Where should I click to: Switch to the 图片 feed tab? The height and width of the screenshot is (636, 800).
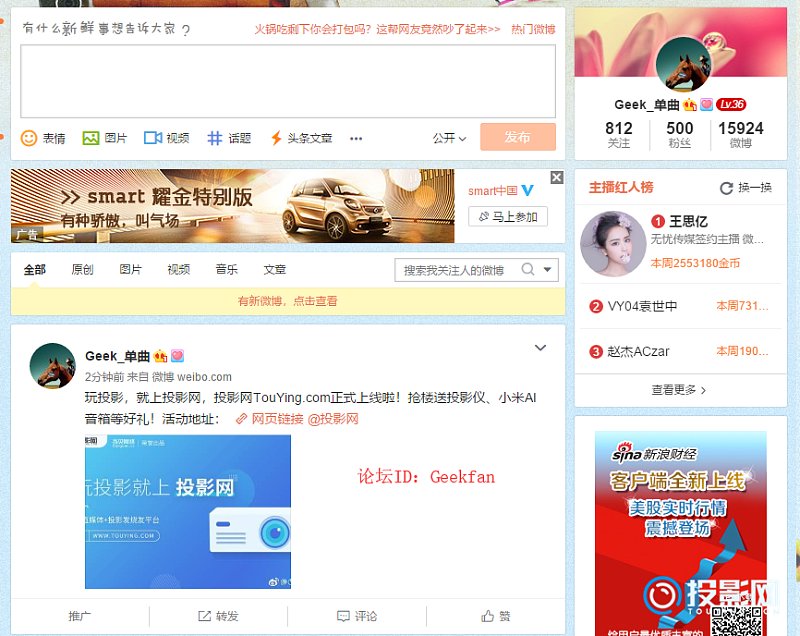(131, 269)
